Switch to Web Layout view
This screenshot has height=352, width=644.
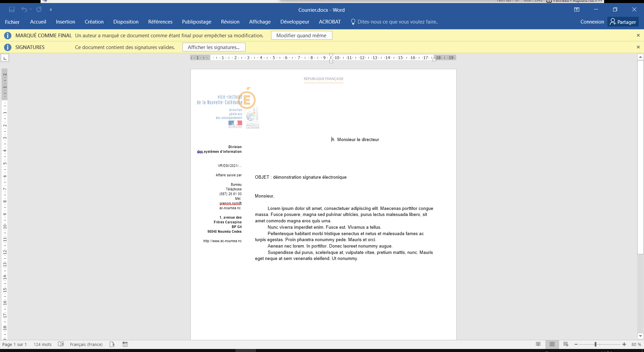coord(566,344)
